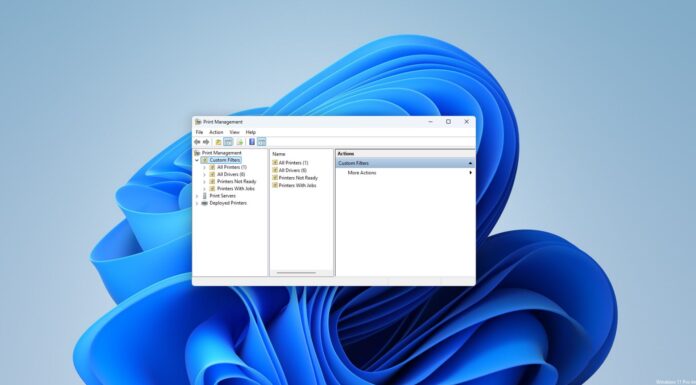Open the More Actions submenu arrow
Screen dimensions: 696x385
coord(471,173)
